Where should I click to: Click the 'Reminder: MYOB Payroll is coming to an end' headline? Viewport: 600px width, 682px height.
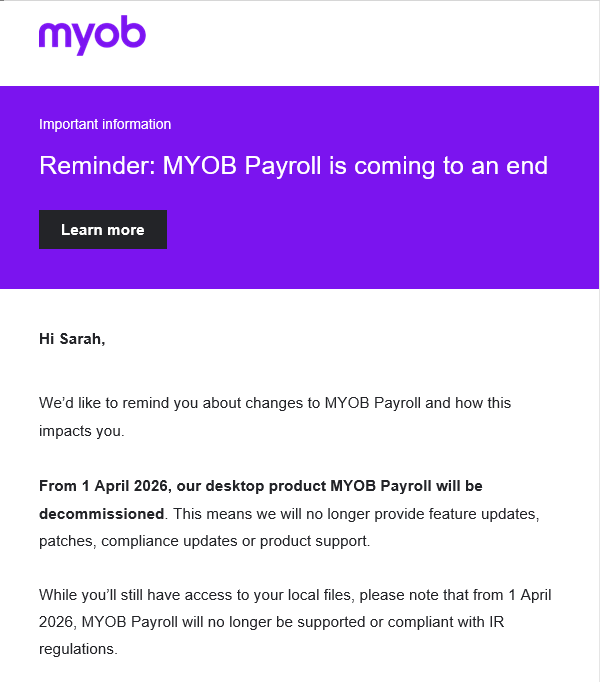tap(293, 165)
